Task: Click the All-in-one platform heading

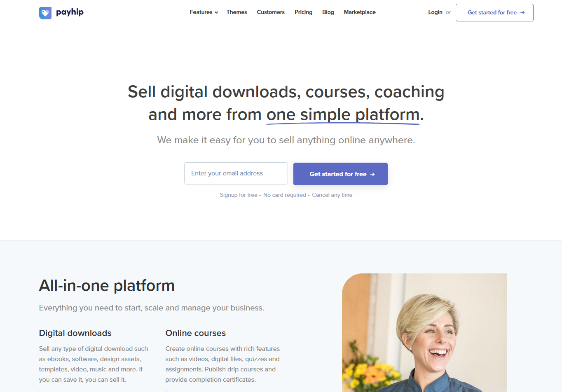Action: (107, 286)
